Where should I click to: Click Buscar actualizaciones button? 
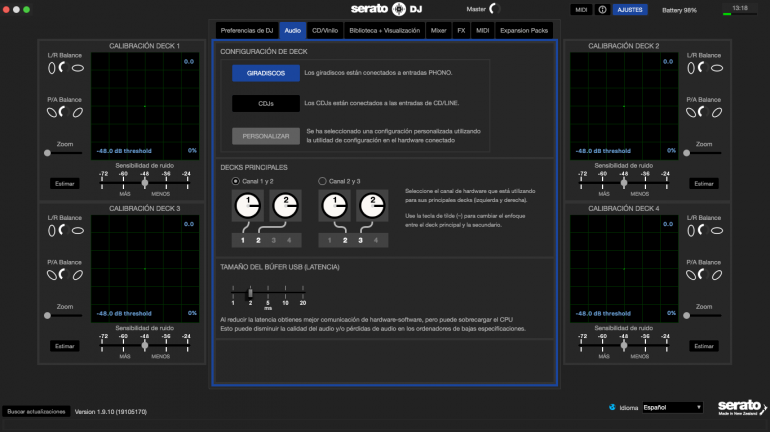click(x=36, y=411)
